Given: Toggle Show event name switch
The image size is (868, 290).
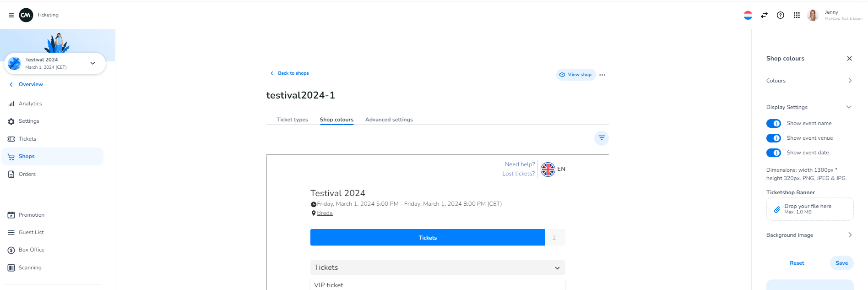Looking at the screenshot, I should click(774, 123).
